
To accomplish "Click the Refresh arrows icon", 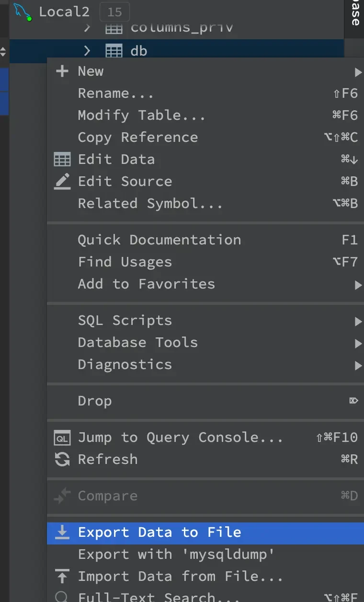I will click(62, 460).
